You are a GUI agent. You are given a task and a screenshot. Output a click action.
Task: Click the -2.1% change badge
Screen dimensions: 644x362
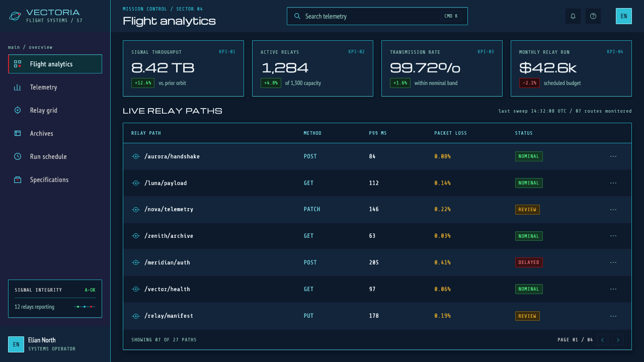(x=529, y=83)
